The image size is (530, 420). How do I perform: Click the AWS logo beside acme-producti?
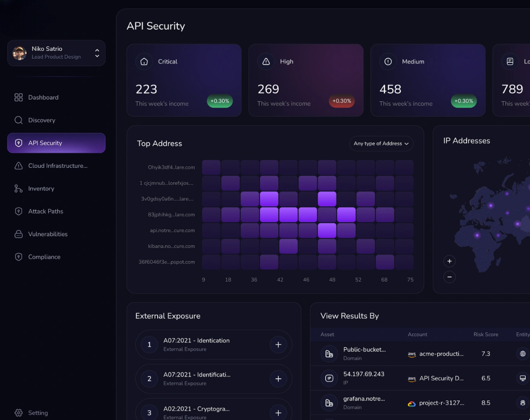click(412, 354)
